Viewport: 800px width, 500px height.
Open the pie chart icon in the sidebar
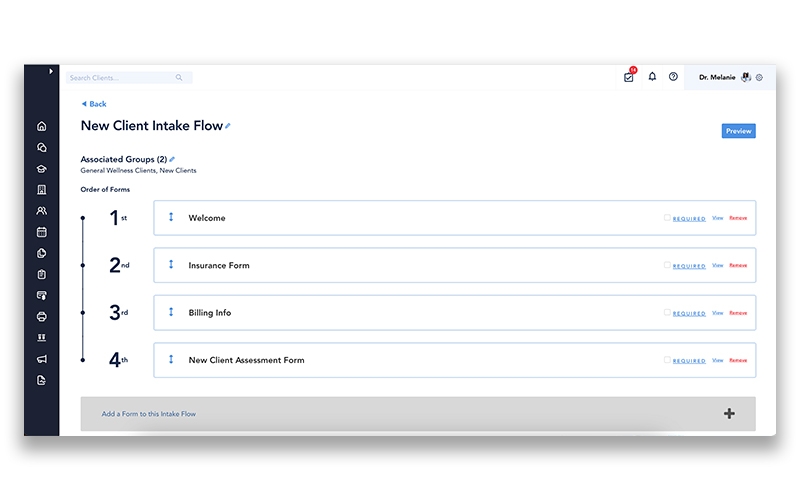[x=42, y=253]
